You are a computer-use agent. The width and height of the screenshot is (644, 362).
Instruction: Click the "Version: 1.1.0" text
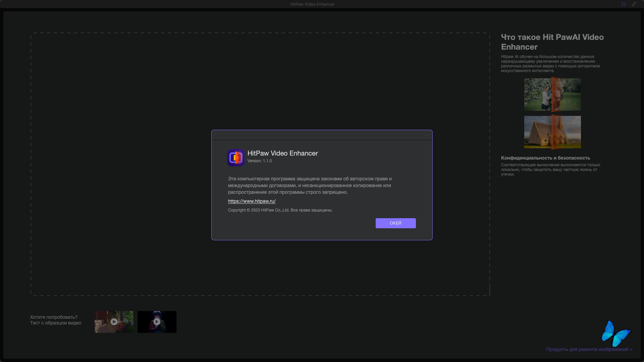[x=260, y=161]
